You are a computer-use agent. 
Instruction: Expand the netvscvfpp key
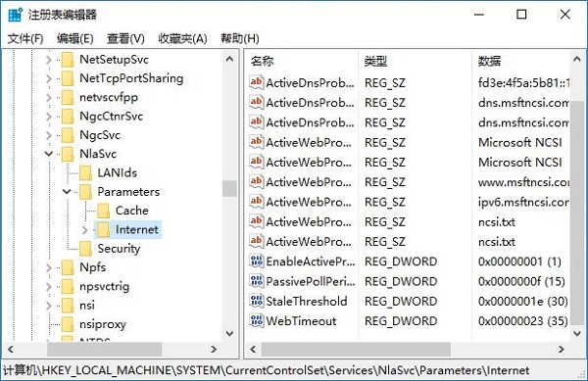point(49,97)
